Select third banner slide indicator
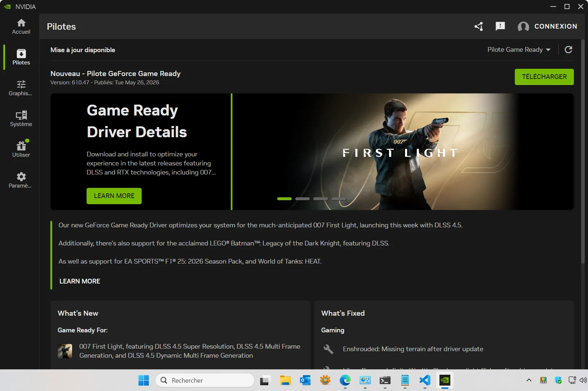The height and width of the screenshot is (391, 588). click(x=321, y=199)
